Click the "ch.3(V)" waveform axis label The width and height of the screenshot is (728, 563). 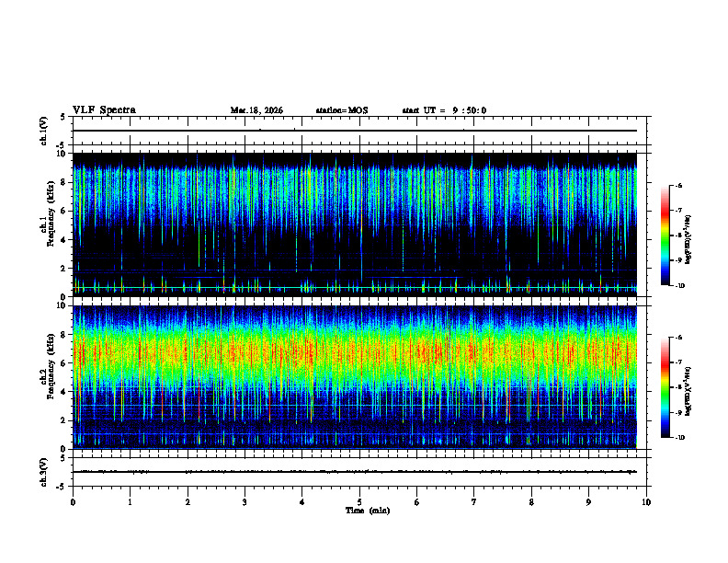tap(44, 472)
